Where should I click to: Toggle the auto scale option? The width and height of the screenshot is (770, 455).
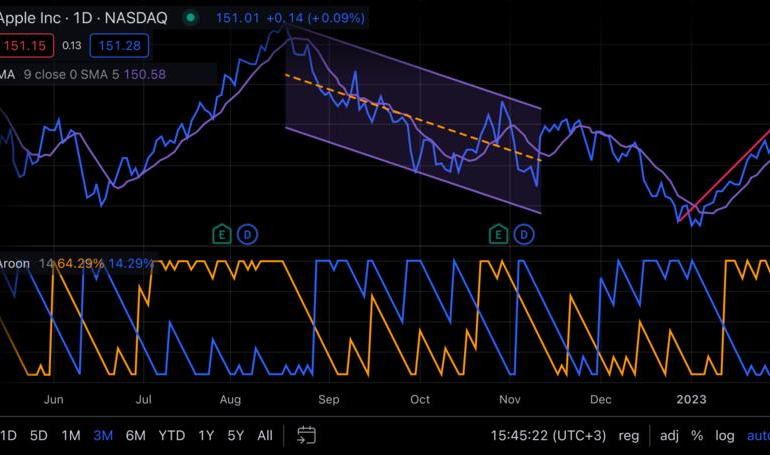[x=758, y=435]
